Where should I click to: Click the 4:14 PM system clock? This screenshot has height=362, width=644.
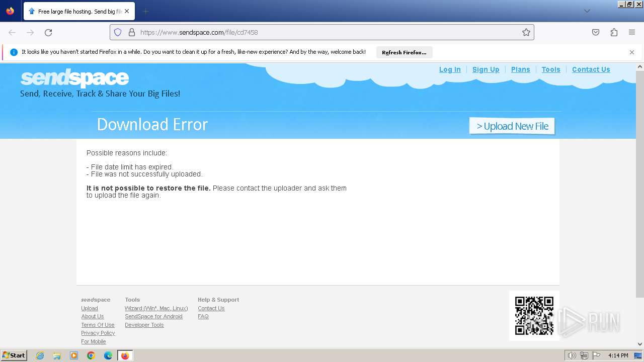point(618,355)
